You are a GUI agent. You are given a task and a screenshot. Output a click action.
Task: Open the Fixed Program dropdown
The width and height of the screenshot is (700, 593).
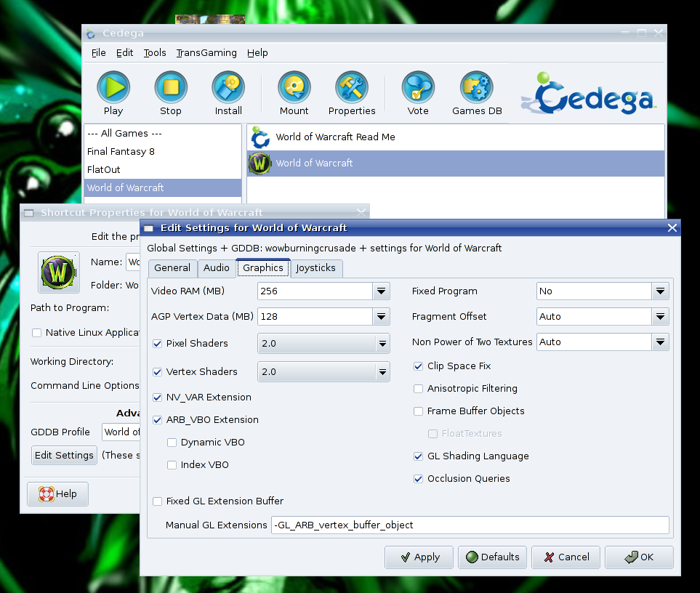pos(660,291)
